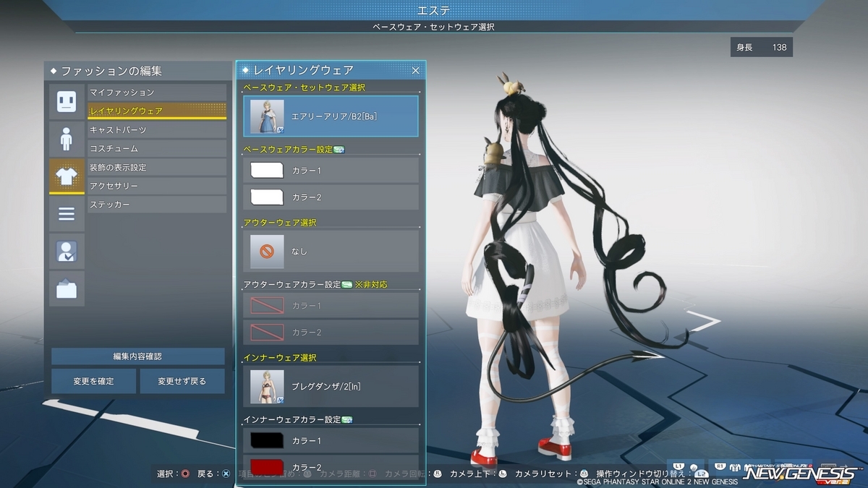Click the カメラ上下 stick prompt icon
This screenshot has width=868, height=488.
[503, 474]
